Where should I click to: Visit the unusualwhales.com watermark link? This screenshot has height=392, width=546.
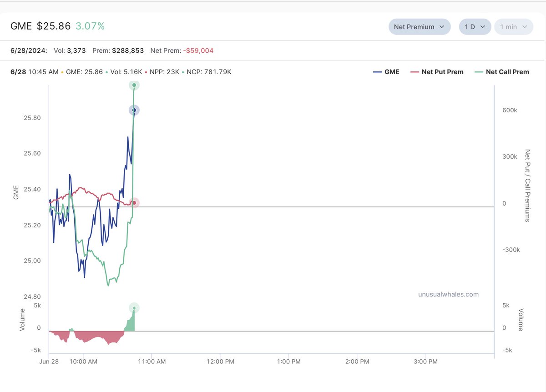(448, 294)
